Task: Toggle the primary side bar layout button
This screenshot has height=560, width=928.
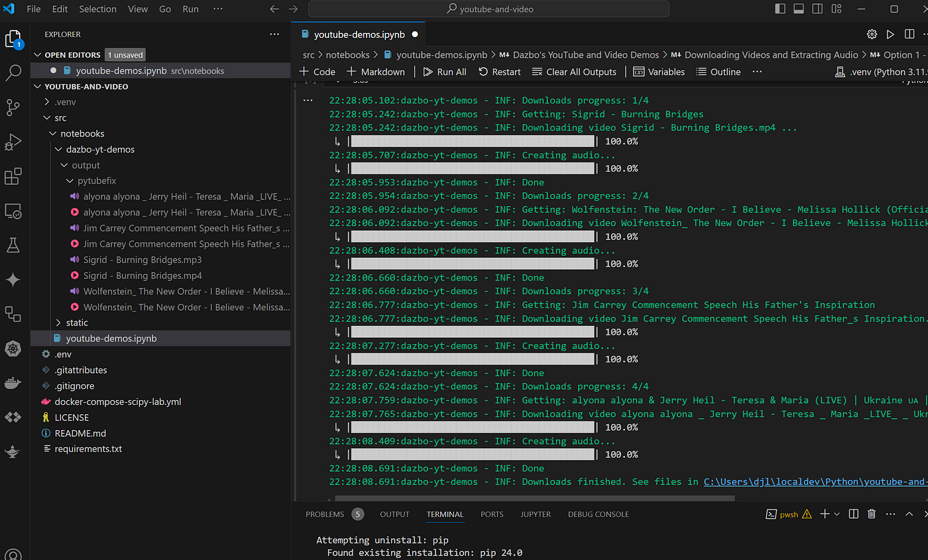Action: [780, 9]
